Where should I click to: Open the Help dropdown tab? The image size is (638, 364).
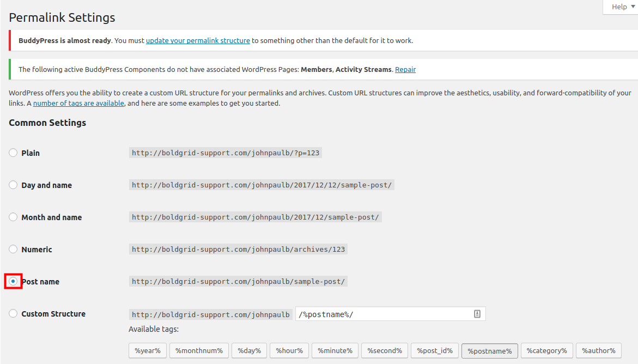point(620,7)
